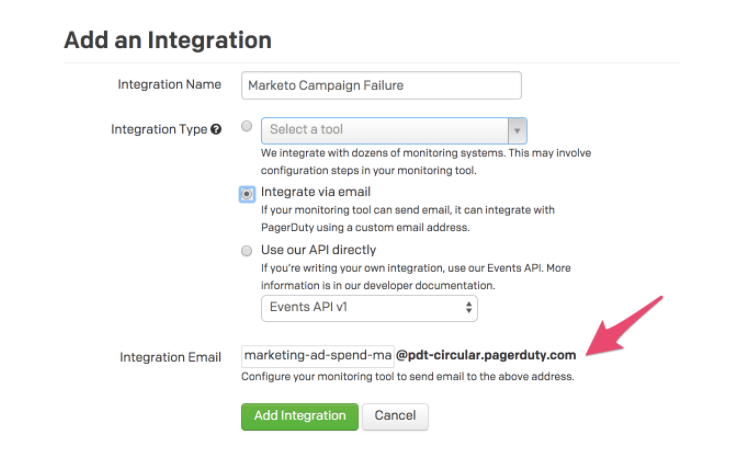Click the Integrate via email label text

[316, 192]
